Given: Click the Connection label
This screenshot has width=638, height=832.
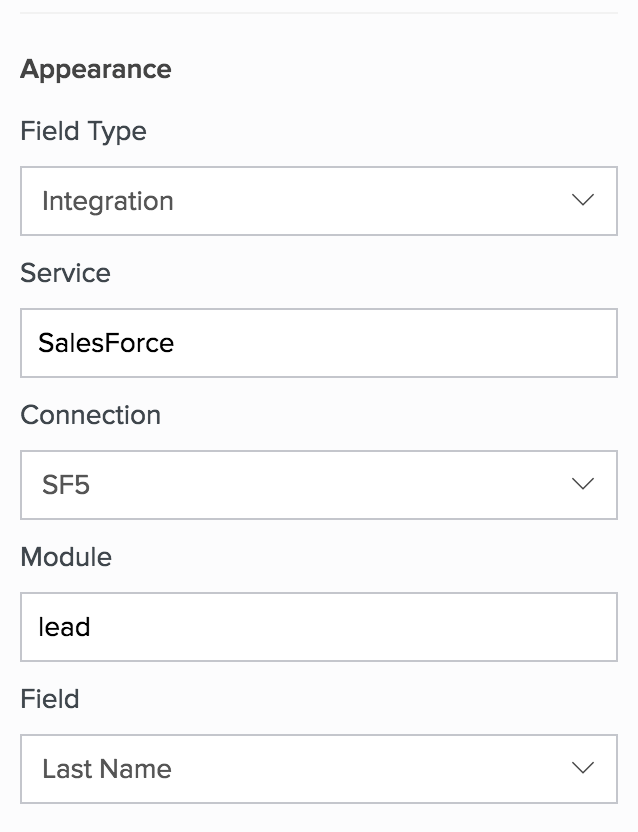Looking at the screenshot, I should pyautogui.click(x=90, y=415).
